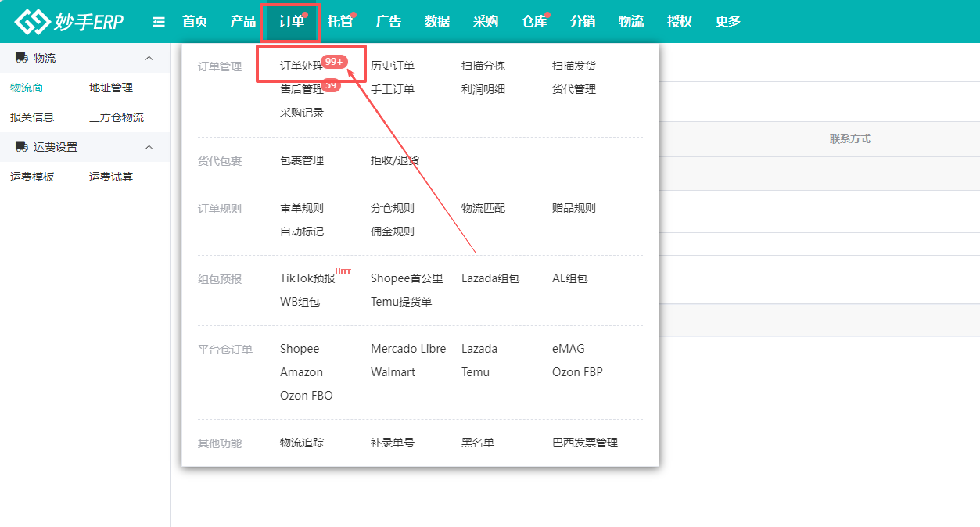This screenshot has width=980, height=527.
Task: Open the 订单 top menu tab
Action: 291,22
